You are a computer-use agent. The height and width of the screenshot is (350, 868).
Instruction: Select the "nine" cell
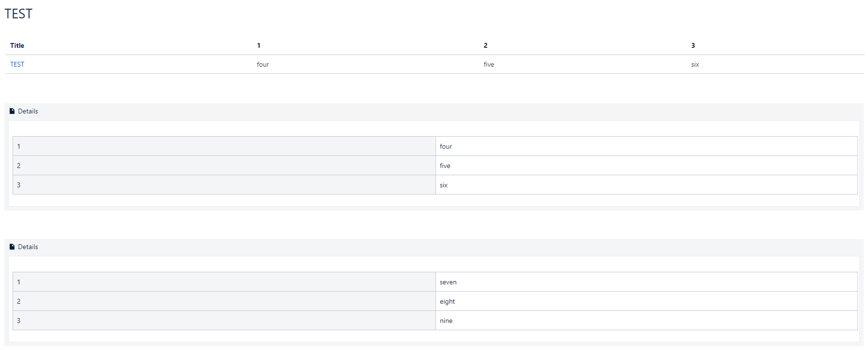pyautogui.click(x=646, y=321)
